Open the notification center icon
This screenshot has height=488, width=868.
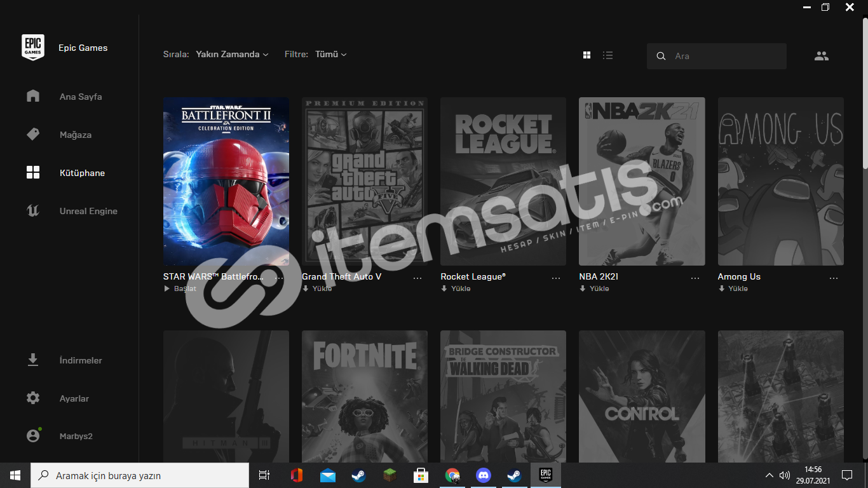847,475
